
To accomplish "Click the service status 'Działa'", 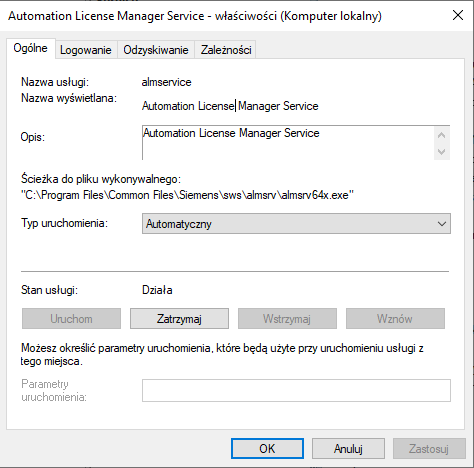I will pos(157,290).
